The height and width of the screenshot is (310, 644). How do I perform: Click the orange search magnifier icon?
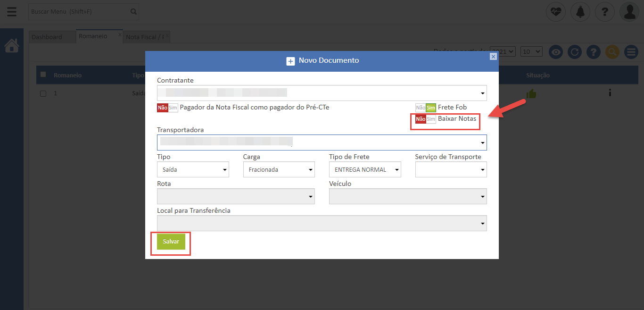pyautogui.click(x=612, y=52)
